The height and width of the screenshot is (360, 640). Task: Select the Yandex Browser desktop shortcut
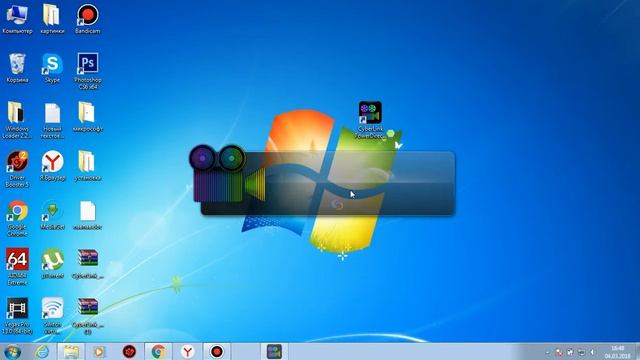pyautogui.click(x=52, y=165)
